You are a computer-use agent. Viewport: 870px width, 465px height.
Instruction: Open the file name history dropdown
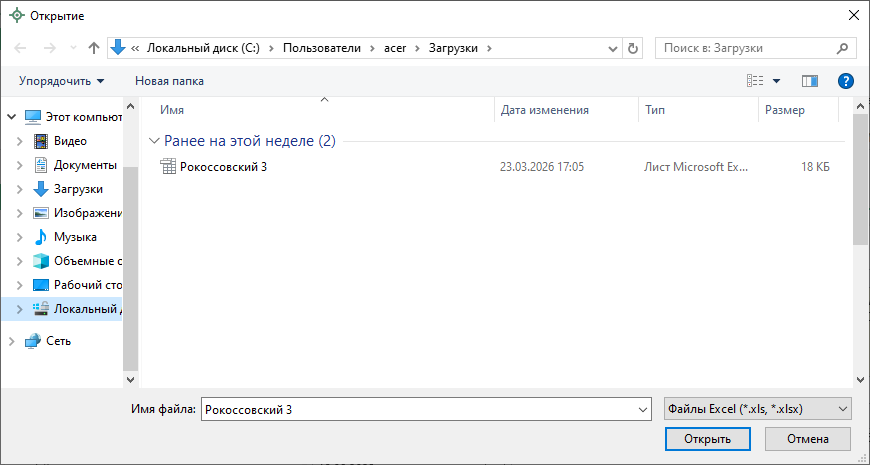pyautogui.click(x=642, y=409)
